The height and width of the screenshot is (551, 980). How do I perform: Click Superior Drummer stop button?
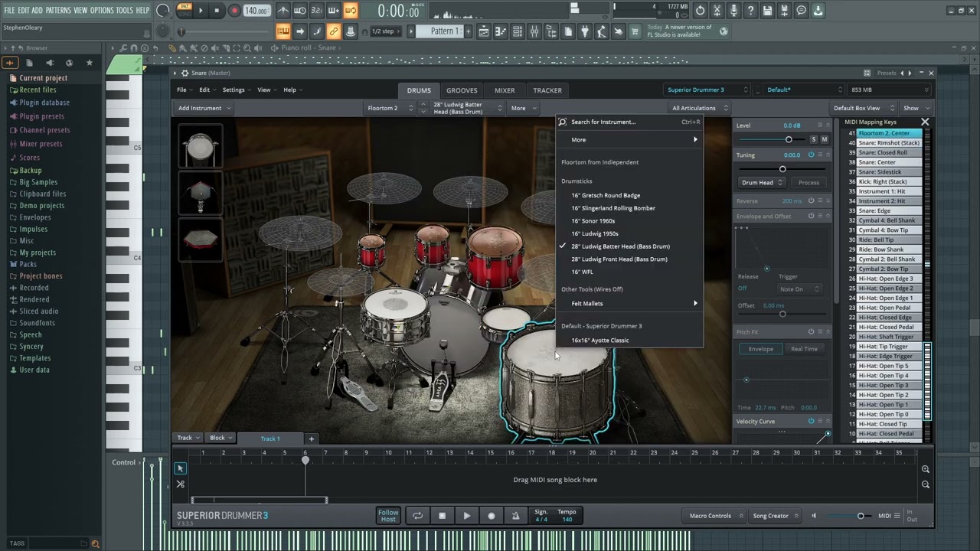point(442,516)
